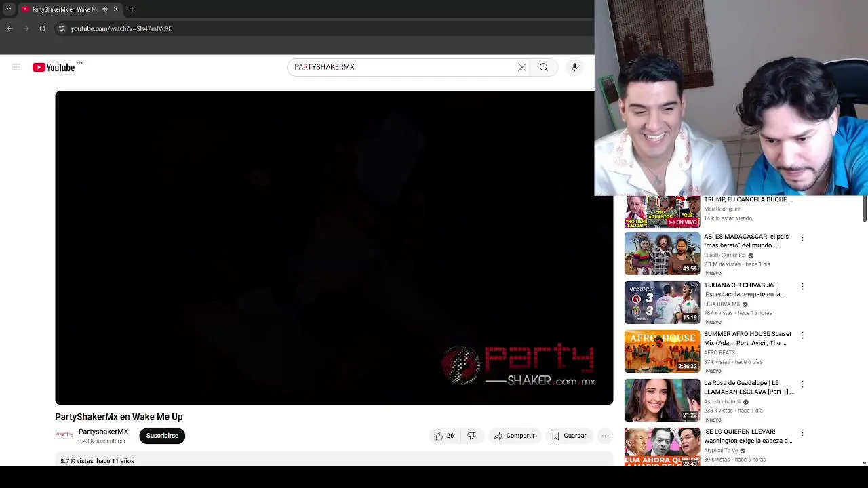868x488 pixels.
Task: Click the video player area
Action: [334, 247]
